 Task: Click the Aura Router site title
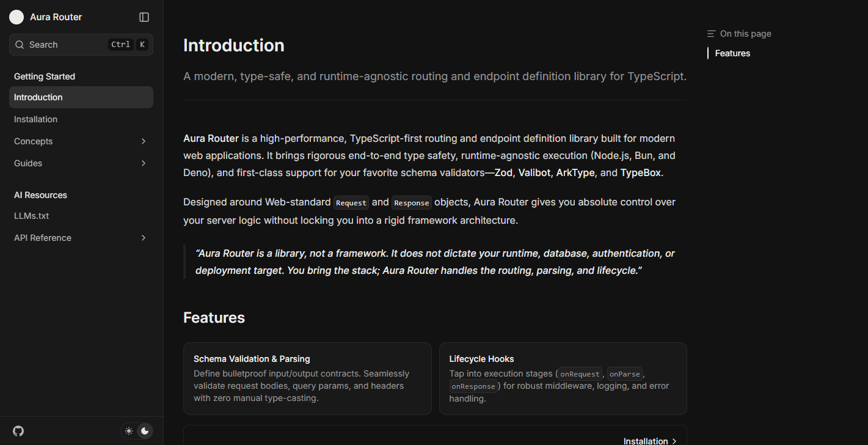pos(56,17)
